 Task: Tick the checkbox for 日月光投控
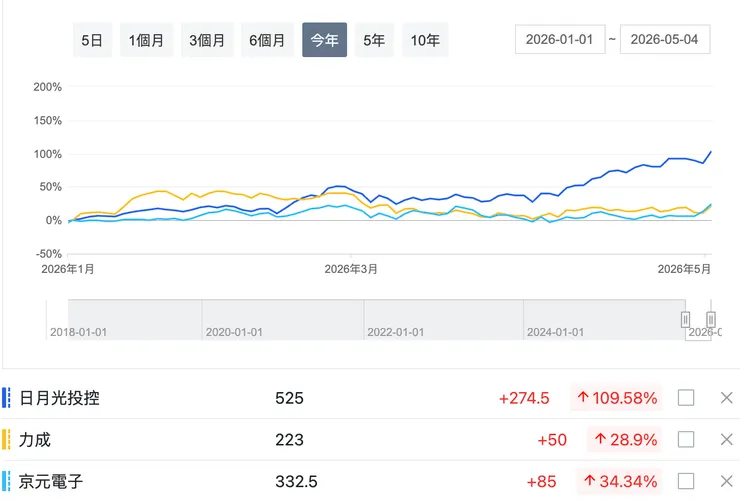pyautogui.click(x=686, y=398)
